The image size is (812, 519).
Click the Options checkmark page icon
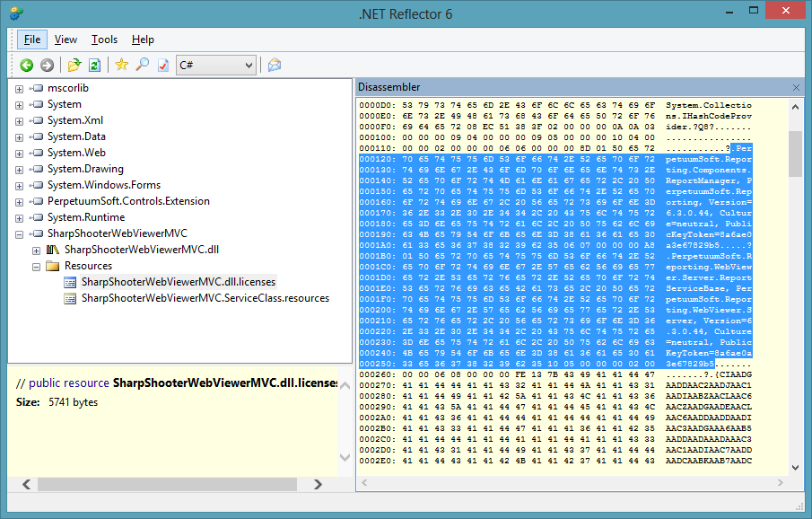163,66
